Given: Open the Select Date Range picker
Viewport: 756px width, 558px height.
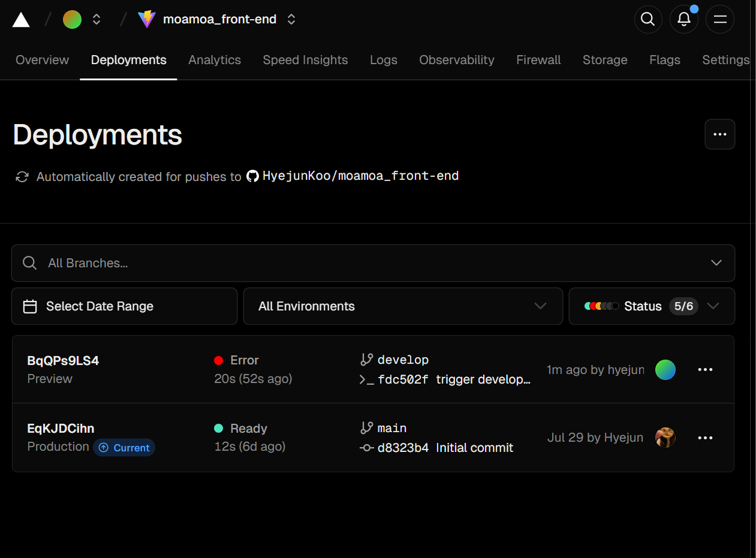Looking at the screenshot, I should [x=124, y=306].
